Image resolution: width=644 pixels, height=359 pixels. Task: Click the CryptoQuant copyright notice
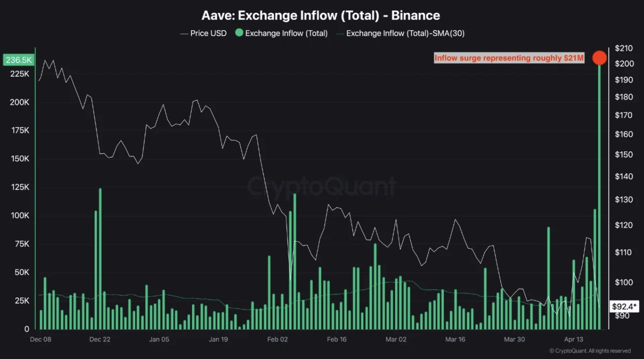click(590, 351)
